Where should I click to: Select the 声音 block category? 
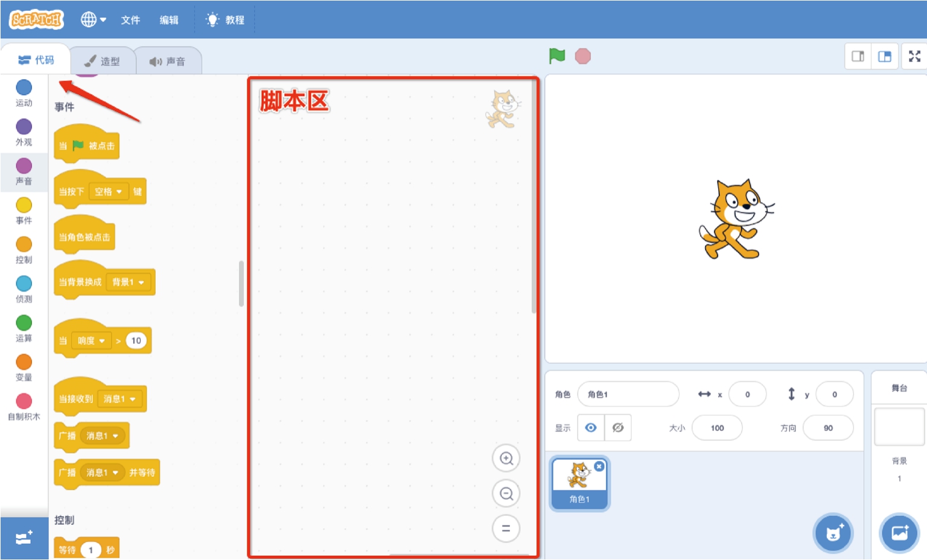24,172
